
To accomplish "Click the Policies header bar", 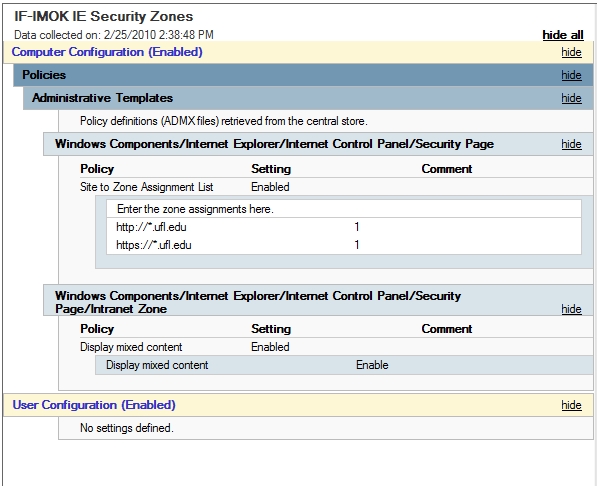I will coord(303,75).
